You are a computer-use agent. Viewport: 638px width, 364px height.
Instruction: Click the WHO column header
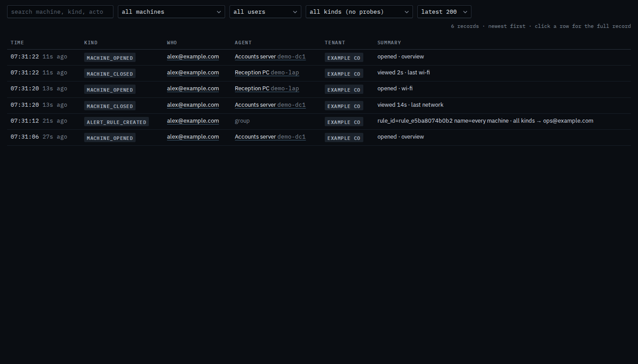[x=172, y=43]
